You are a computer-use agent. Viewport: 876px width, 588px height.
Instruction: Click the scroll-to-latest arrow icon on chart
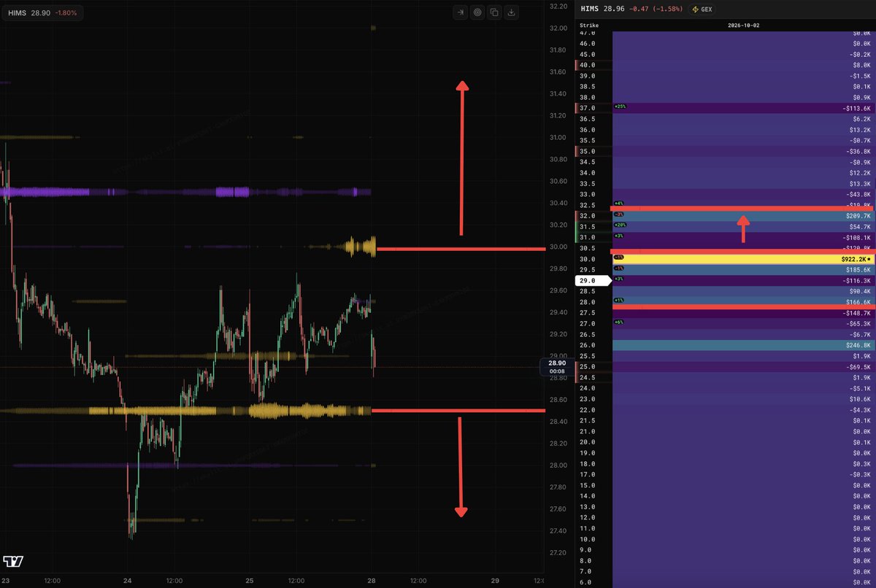coord(460,12)
